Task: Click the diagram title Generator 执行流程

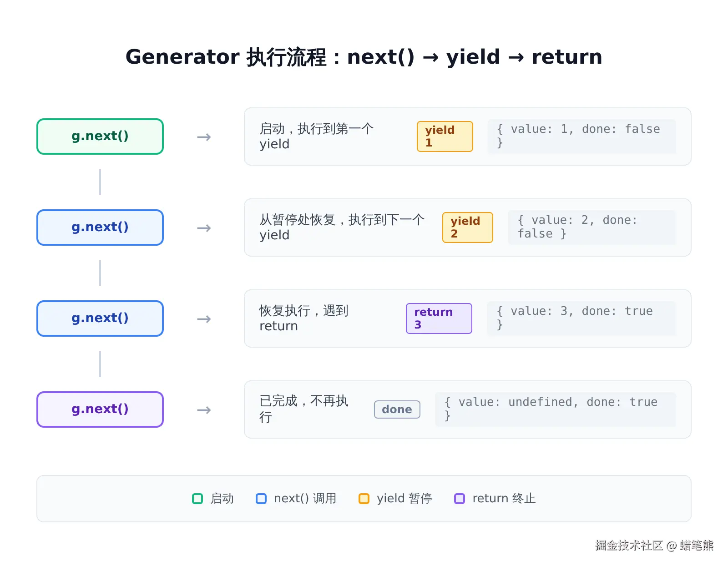Action: pyautogui.click(x=226, y=57)
